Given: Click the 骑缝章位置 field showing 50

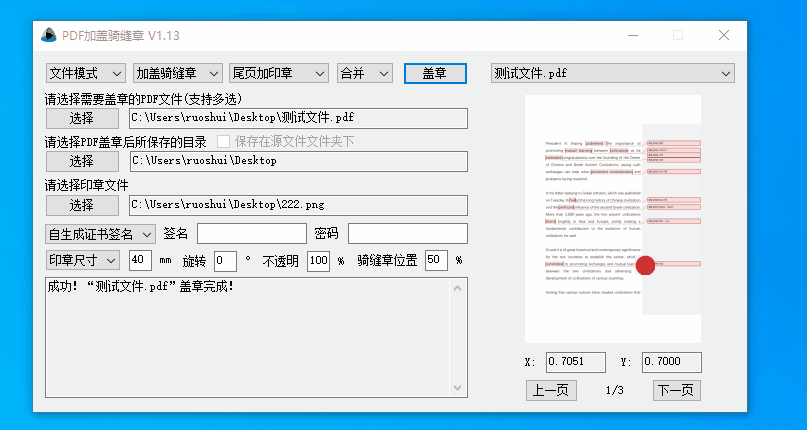Looking at the screenshot, I should pyautogui.click(x=436, y=261).
